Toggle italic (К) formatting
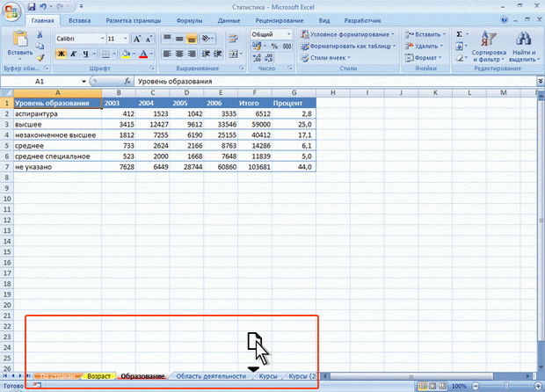 pyautogui.click(x=73, y=54)
